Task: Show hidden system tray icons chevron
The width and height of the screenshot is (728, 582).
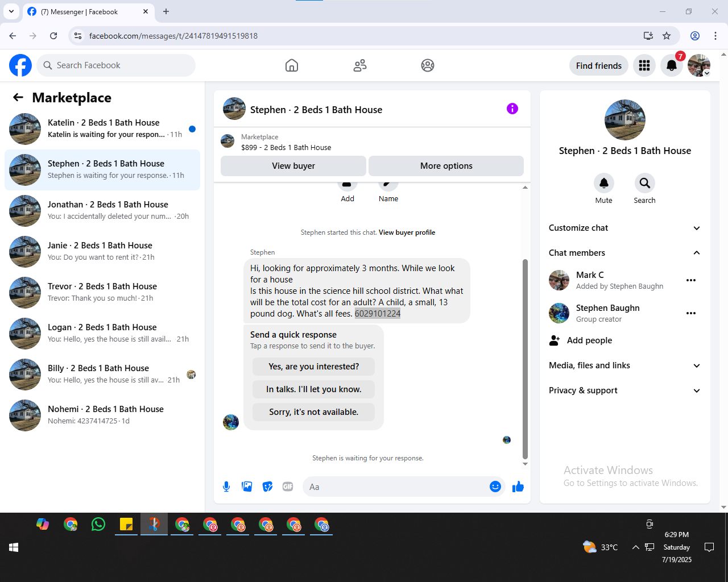Action: [635, 547]
